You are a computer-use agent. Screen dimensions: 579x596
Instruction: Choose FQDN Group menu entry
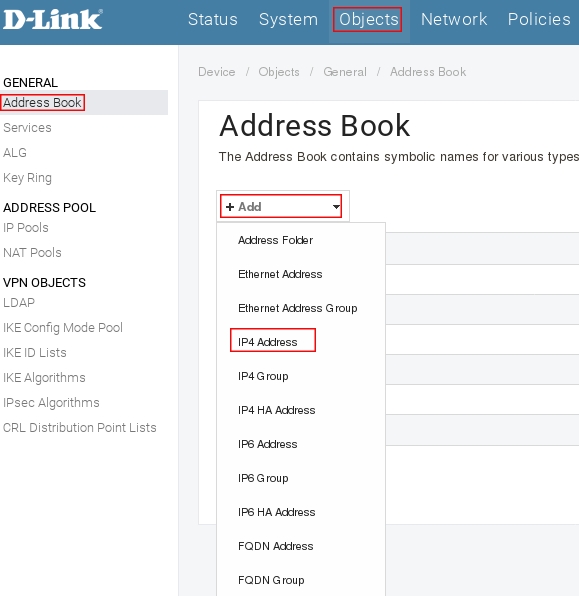(x=271, y=580)
